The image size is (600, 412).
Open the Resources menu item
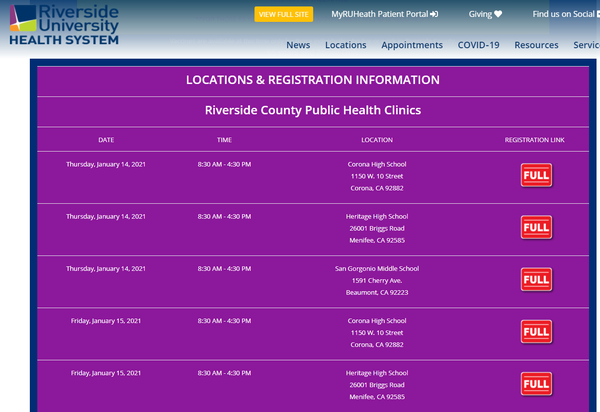tap(536, 45)
